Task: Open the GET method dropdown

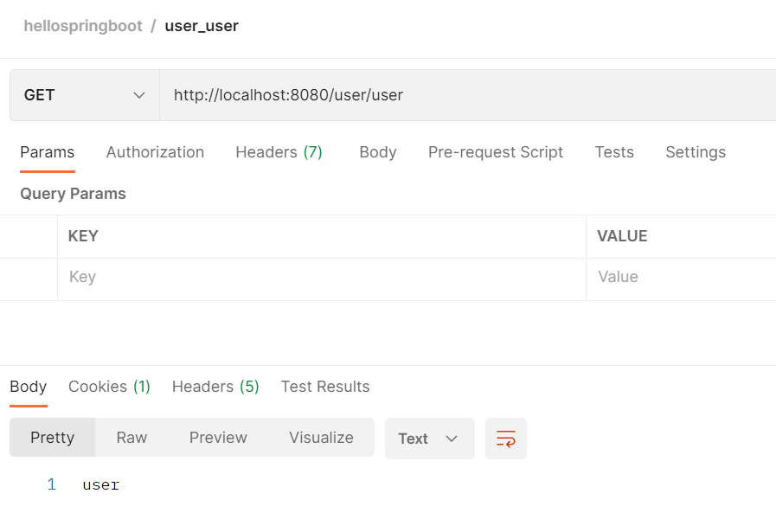Action: (x=85, y=95)
